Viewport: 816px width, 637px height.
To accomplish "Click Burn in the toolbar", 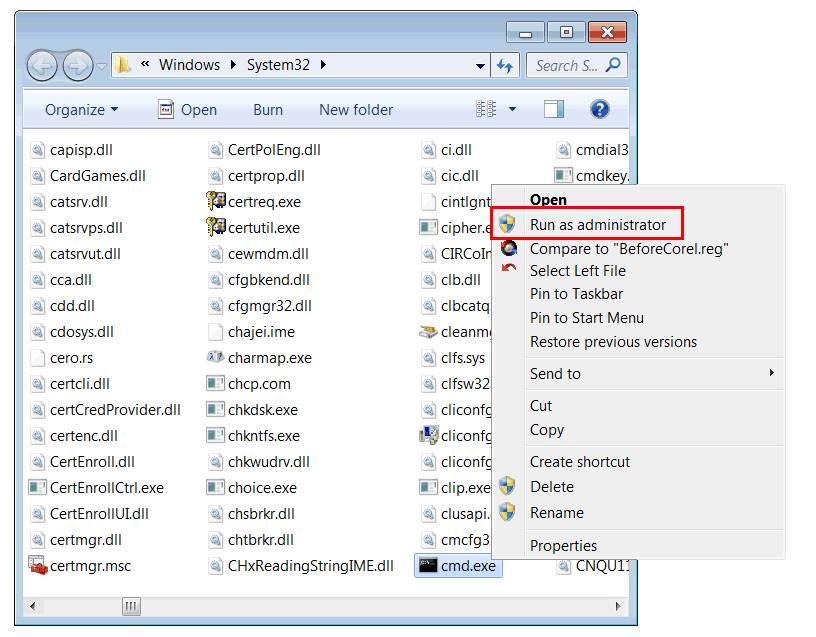I will (268, 110).
